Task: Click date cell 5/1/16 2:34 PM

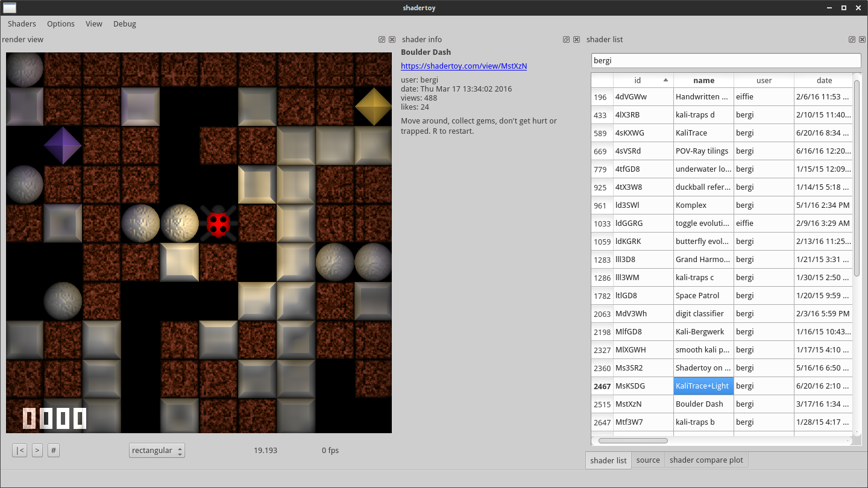Action: [x=823, y=205]
